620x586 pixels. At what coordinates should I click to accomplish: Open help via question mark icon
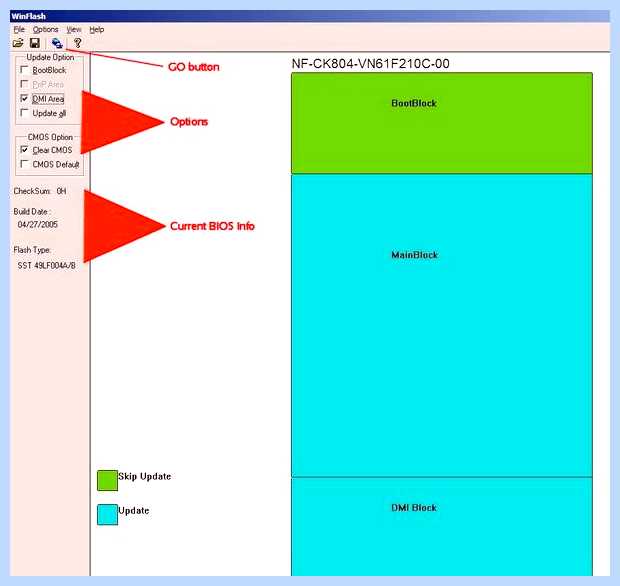(x=78, y=43)
